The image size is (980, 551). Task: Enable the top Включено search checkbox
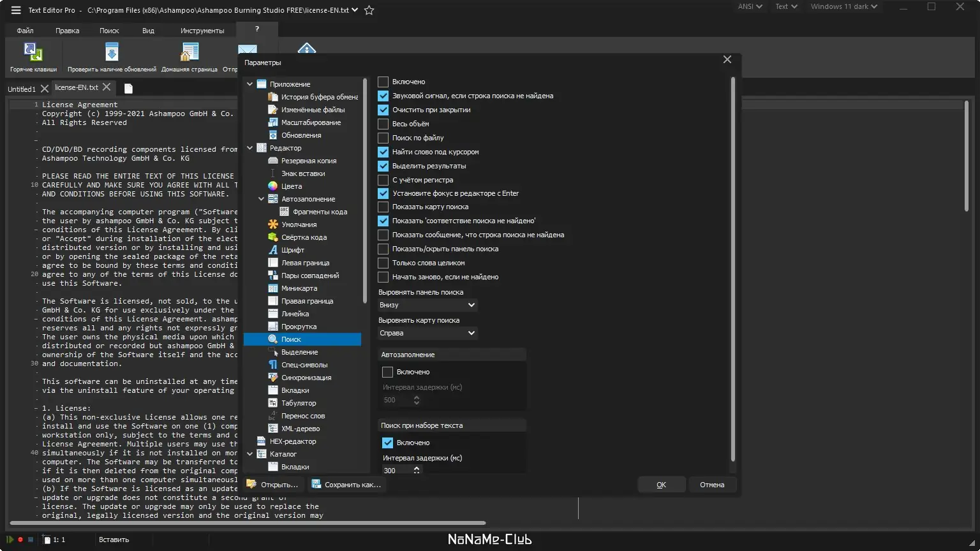[383, 82]
